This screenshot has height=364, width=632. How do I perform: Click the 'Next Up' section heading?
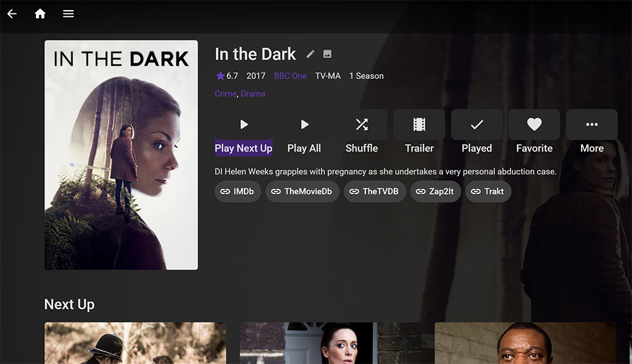pos(70,305)
